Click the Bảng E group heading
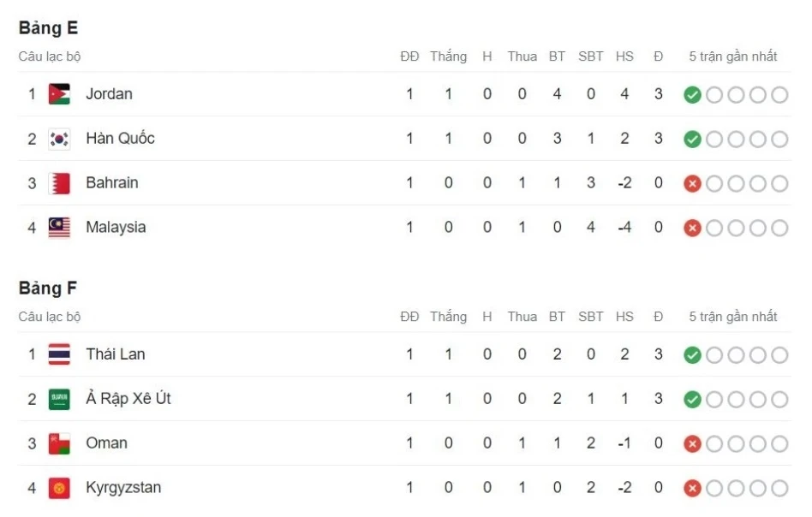812x517 pixels. pyautogui.click(x=48, y=28)
